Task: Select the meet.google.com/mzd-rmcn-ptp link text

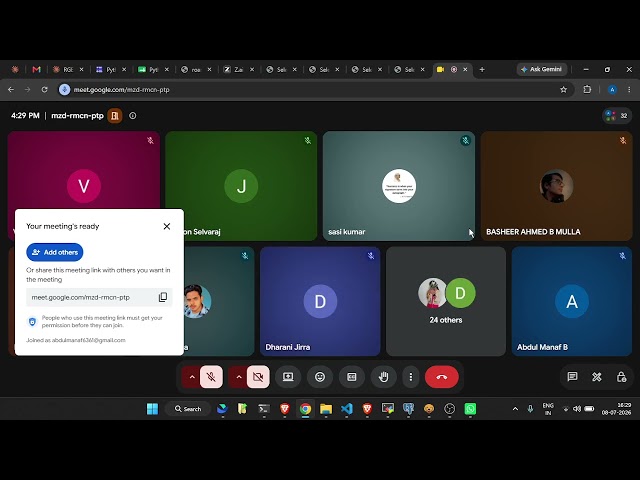Action: 81,298
